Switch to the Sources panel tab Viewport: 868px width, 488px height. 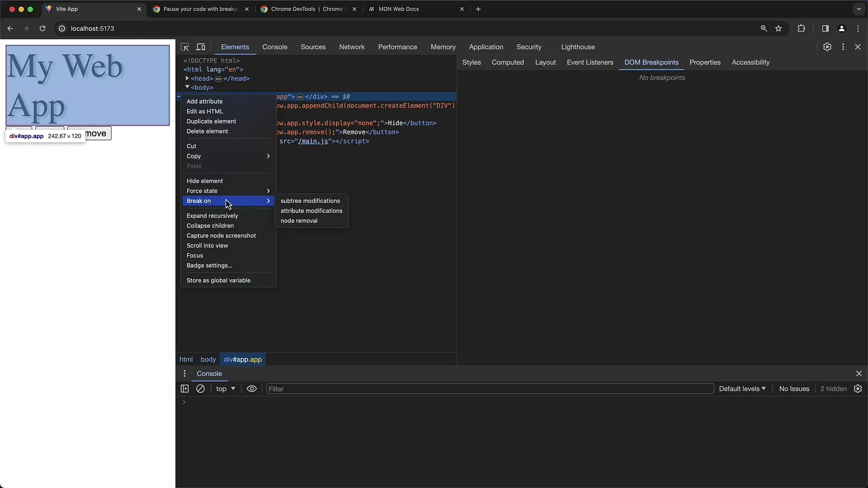point(313,47)
